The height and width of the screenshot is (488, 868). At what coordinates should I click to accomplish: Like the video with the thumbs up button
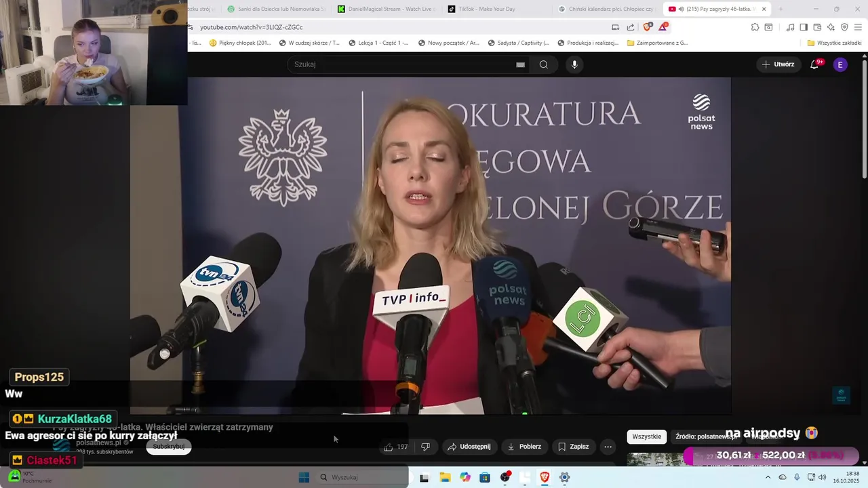tap(396, 447)
